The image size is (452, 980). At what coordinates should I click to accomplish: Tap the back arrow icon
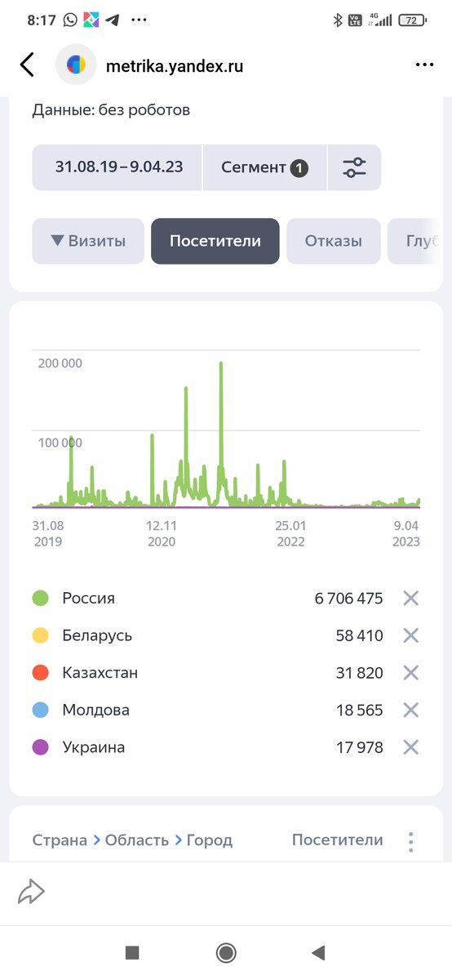coord(27,65)
